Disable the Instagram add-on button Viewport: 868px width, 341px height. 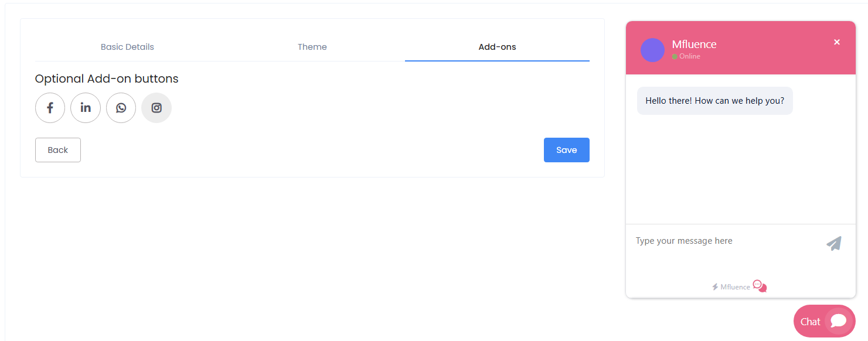coord(156,108)
